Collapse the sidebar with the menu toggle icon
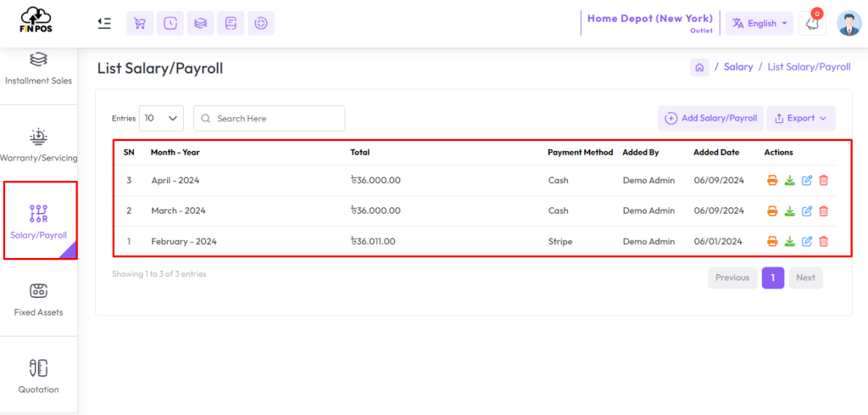Screen dimensions: 868x415 (x=104, y=23)
